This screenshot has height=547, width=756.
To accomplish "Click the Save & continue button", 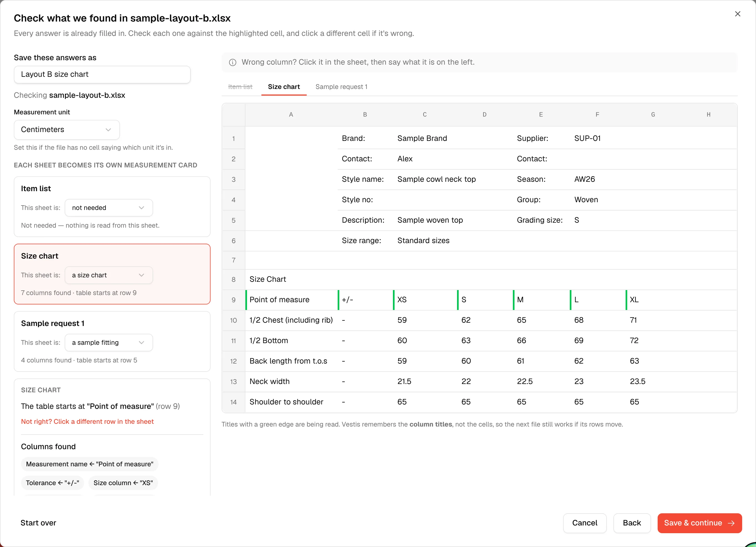I will [699, 523].
